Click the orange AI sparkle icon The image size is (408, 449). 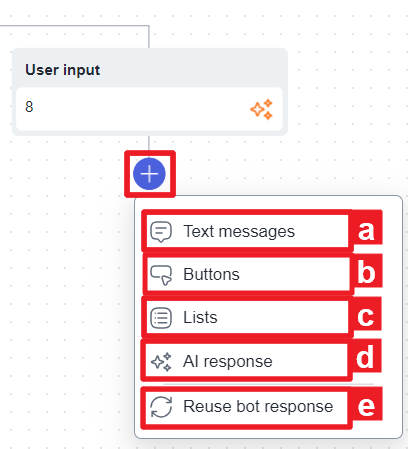(x=262, y=109)
